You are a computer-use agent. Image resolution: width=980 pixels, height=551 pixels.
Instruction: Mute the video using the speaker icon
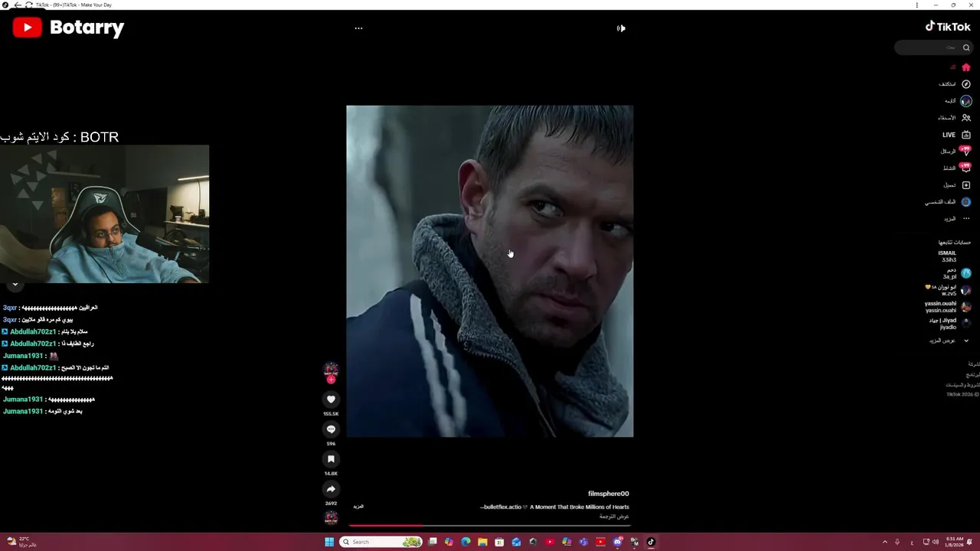point(621,28)
